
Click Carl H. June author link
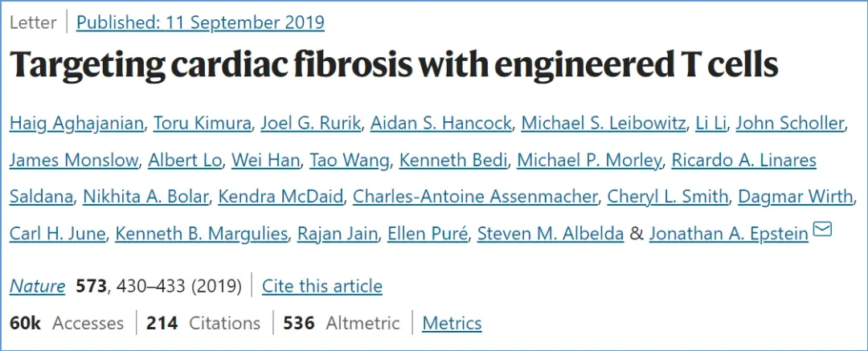(x=58, y=234)
